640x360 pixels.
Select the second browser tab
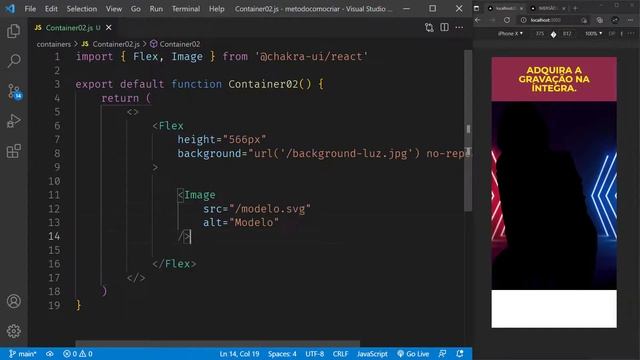point(549,8)
